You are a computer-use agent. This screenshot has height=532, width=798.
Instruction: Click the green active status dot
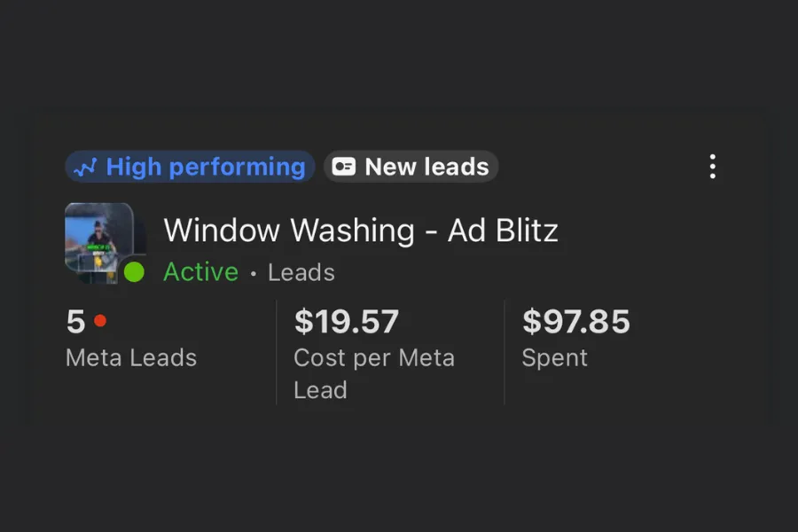134,272
